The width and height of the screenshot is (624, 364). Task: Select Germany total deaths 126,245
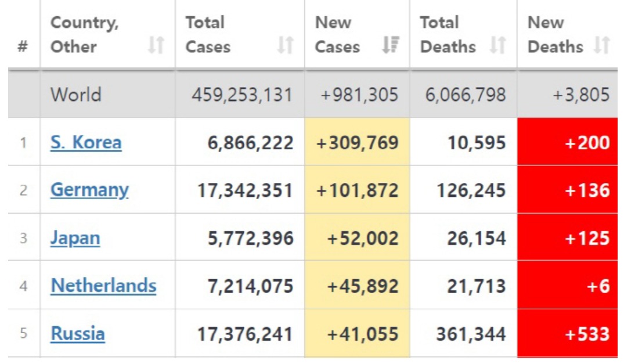[x=471, y=190]
